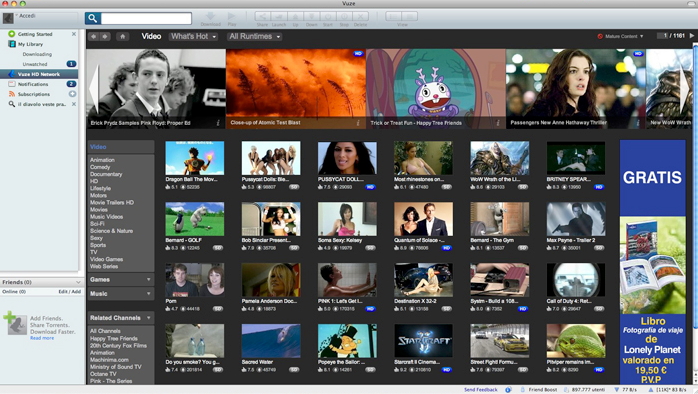Open the All Runtimes dropdown
Viewport: 698px width, 394px height.
pyautogui.click(x=255, y=37)
